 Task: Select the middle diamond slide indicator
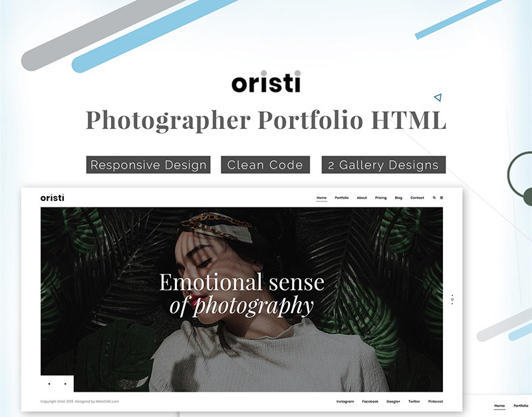[452, 299]
